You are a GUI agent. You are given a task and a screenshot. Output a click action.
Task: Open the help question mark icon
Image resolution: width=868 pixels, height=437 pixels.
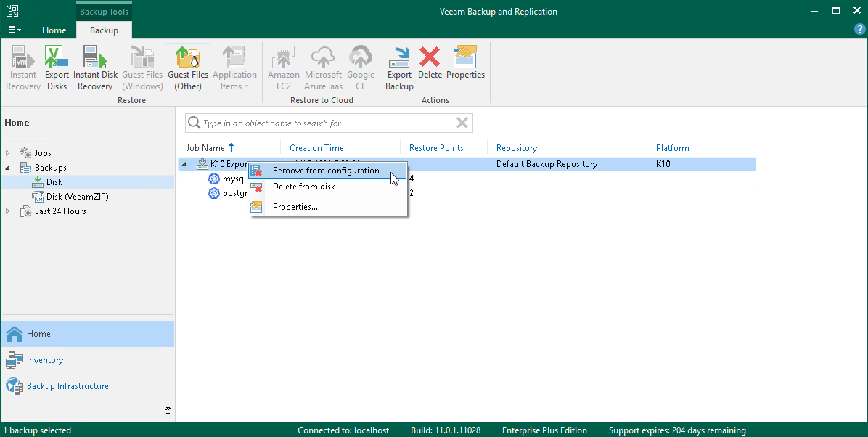coord(860,30)
